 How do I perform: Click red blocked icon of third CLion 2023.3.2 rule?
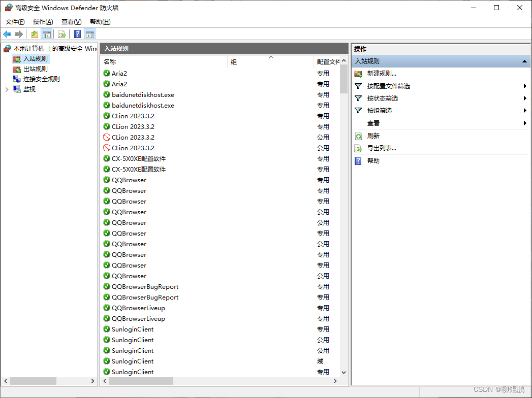pos(107,137)
